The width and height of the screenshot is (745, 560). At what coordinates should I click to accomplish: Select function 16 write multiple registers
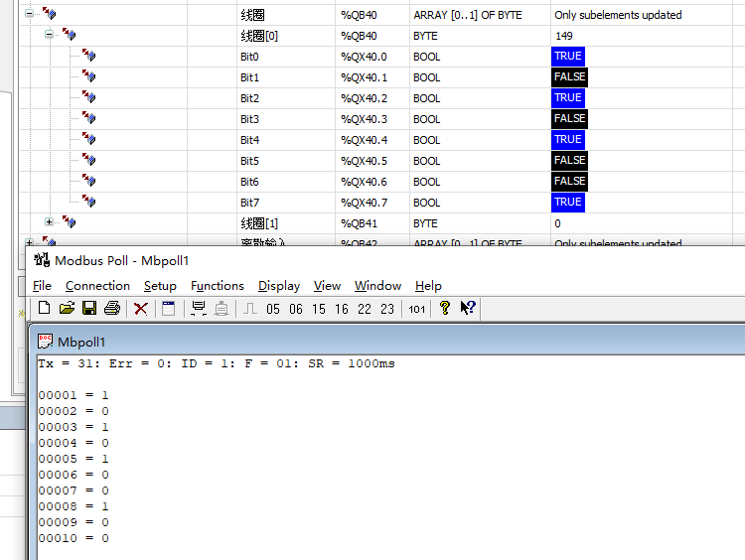click(x=341, y=309)
